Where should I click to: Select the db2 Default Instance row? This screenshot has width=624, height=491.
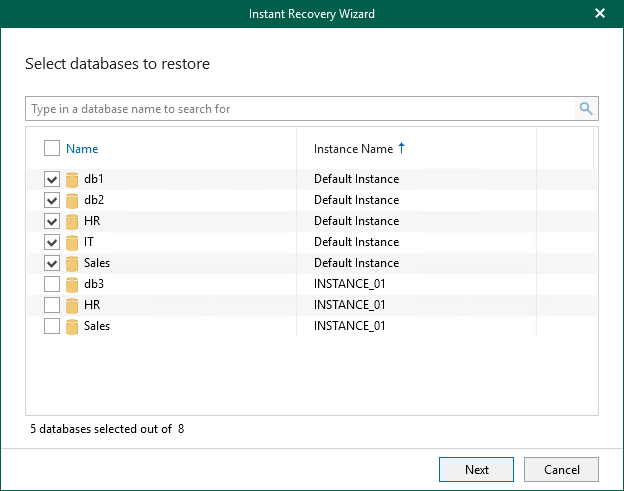356,201
